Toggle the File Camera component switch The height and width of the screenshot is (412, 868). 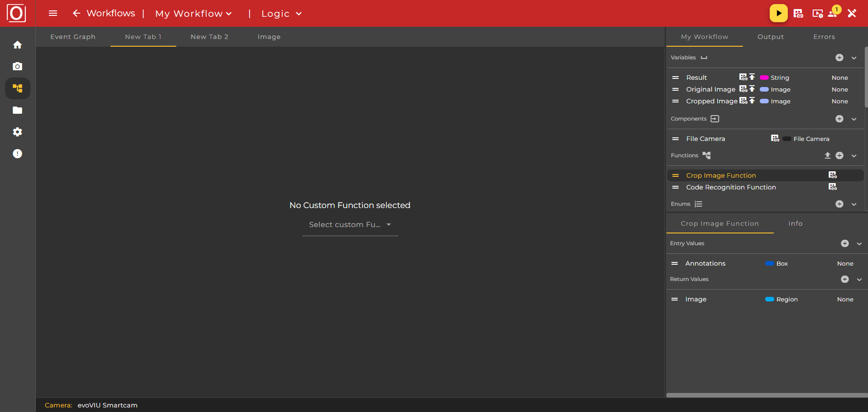point(787,138)
